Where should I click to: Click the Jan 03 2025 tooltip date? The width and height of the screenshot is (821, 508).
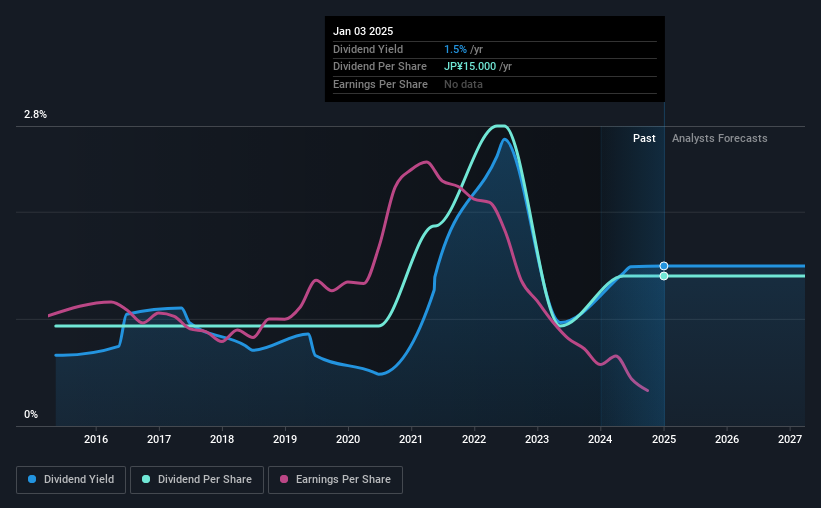[x=363, y=31]
